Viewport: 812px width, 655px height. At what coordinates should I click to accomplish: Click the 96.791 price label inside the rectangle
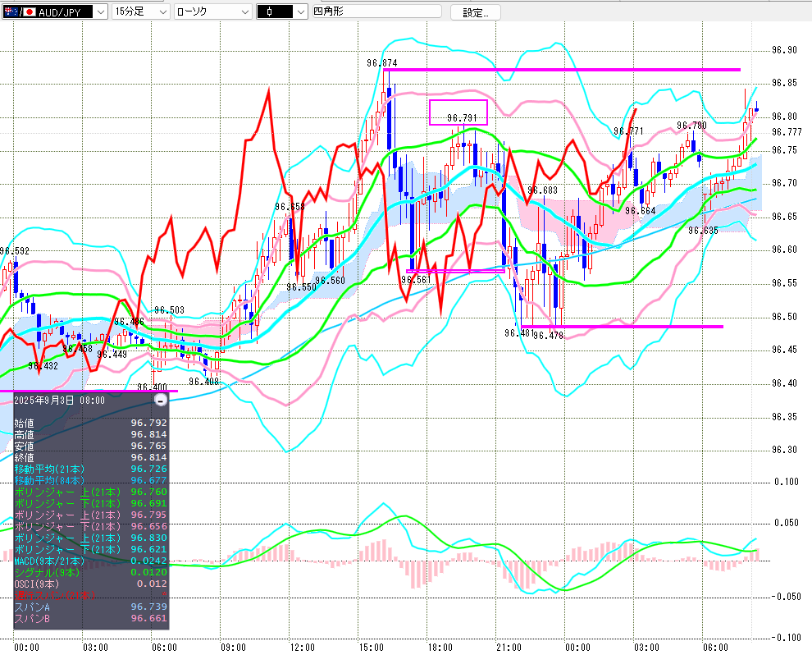[x=462, y=118]
